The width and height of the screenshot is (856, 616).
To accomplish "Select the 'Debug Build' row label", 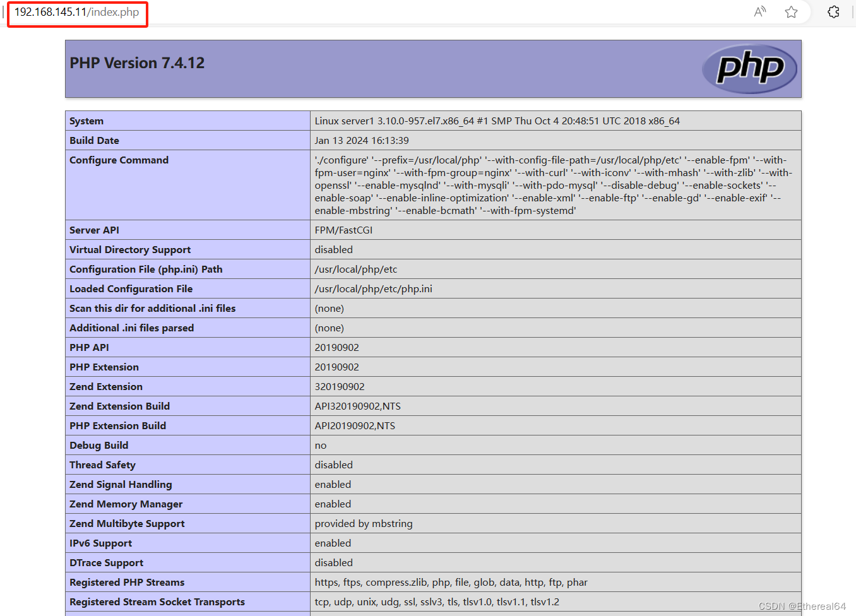I will coord(98,446).
